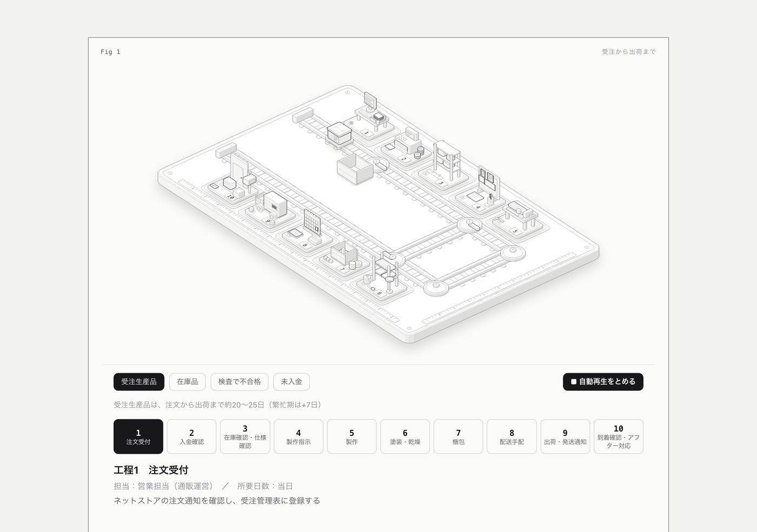Select the 在庫品 filter chip
Screen dimensions: 757x532
[187, 382]
